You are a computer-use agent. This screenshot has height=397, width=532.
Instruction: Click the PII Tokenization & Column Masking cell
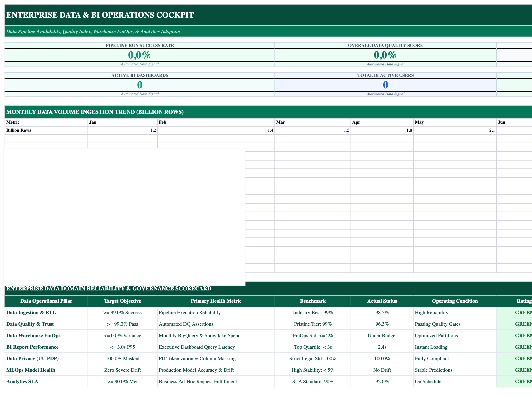coord(216,359)
